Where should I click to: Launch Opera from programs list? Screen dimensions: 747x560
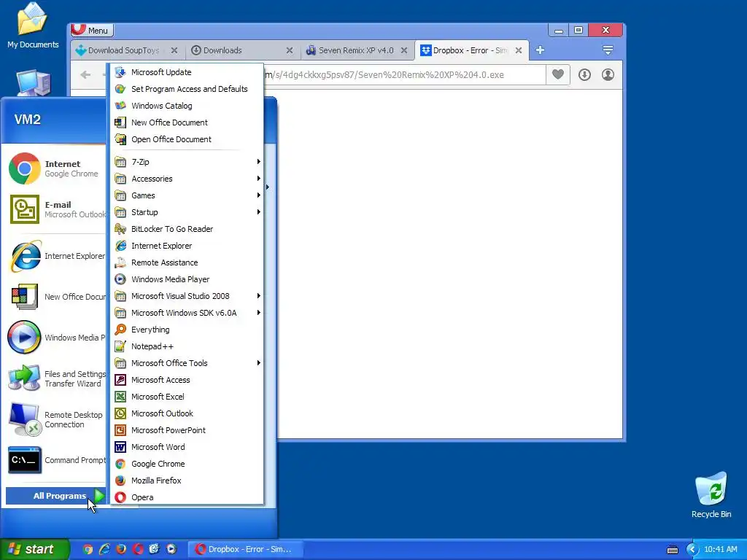(x=187, y=497)
